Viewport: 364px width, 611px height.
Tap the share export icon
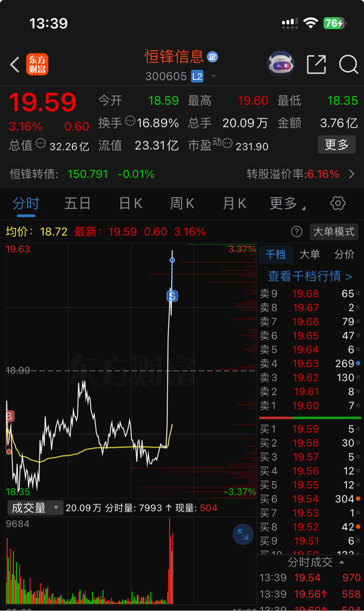[316, 65]
